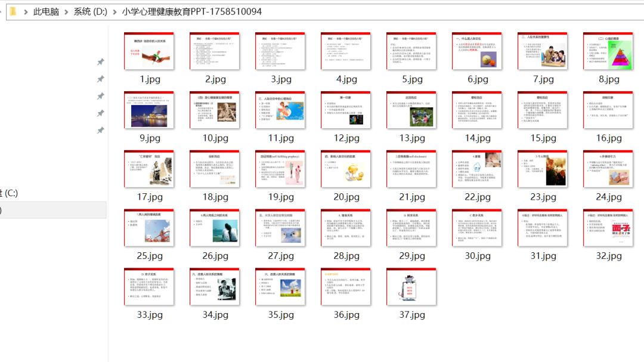Select 32.jpg thumbnail with red 面子 text
The width and height of the screenshot is (644, 362).
(608, 228)
